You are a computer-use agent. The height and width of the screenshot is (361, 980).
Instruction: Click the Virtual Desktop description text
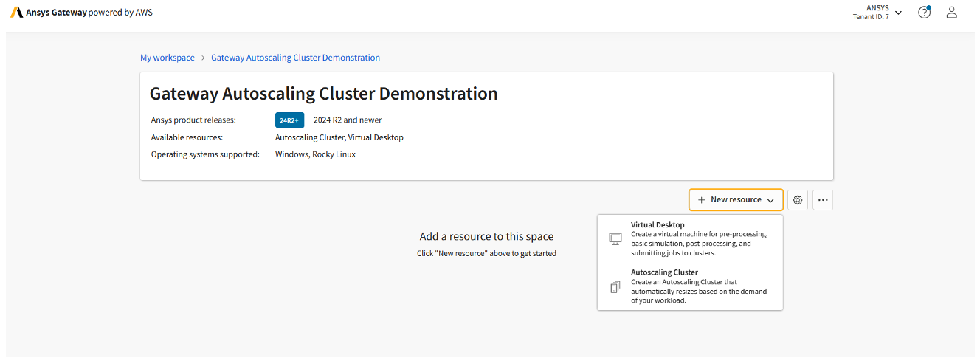pyautogui.click(x=700, y=244)
